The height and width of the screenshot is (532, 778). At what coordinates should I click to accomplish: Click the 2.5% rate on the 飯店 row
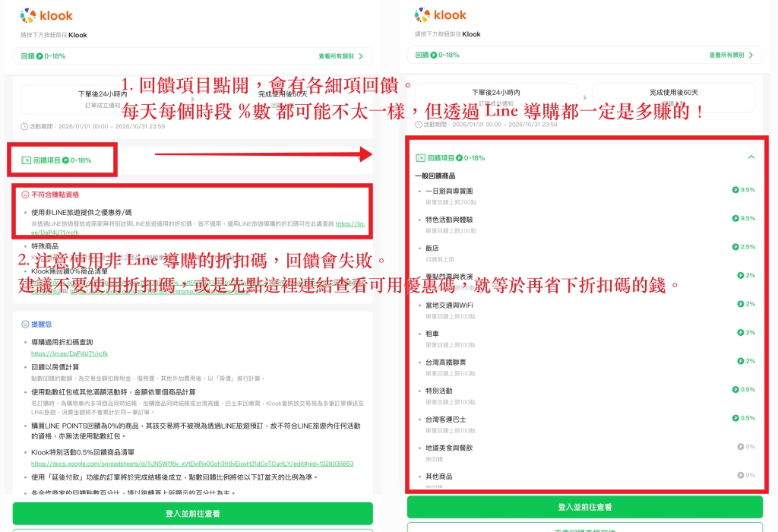748,247
